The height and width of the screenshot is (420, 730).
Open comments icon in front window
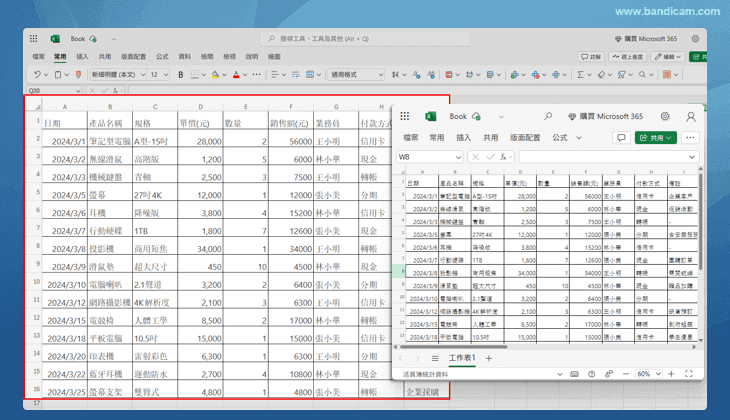(621, 138)
